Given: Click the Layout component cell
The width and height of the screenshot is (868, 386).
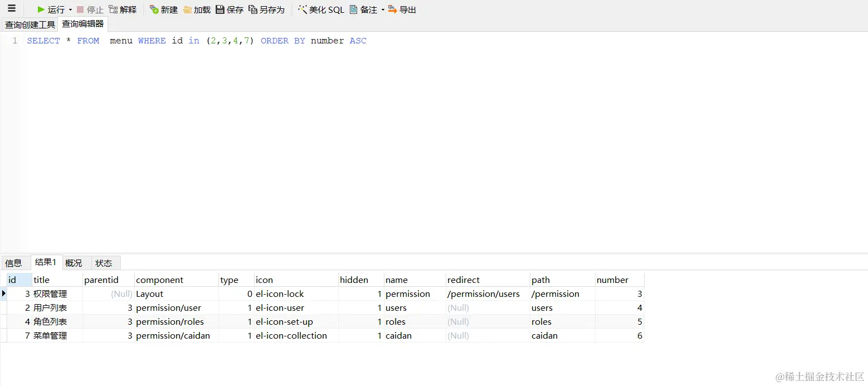Looking at the screenshot, I should [177, 294].
